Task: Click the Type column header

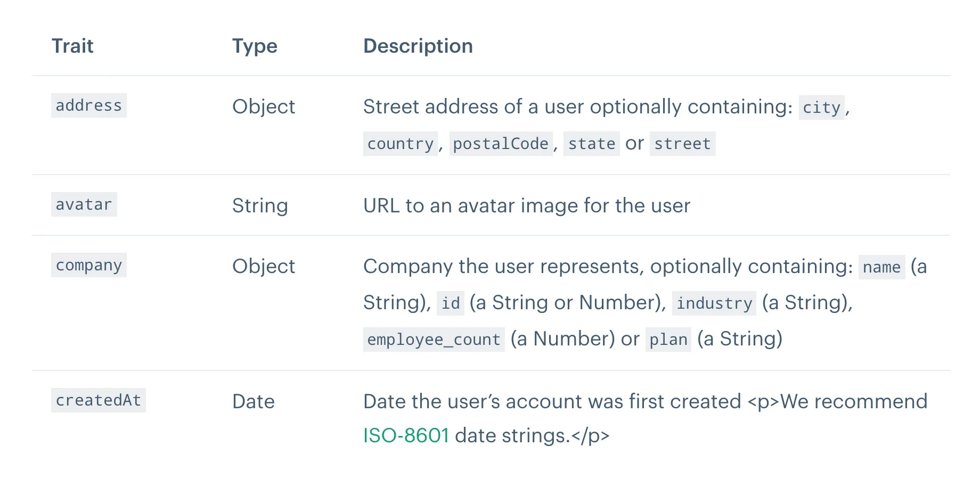Action: 255,46
